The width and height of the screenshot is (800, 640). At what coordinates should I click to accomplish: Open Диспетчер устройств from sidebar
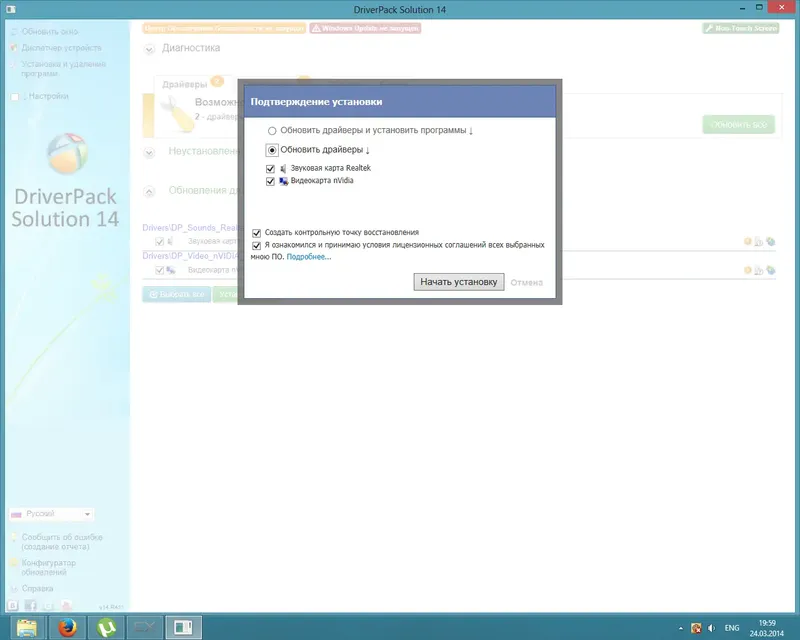point(61,48)
